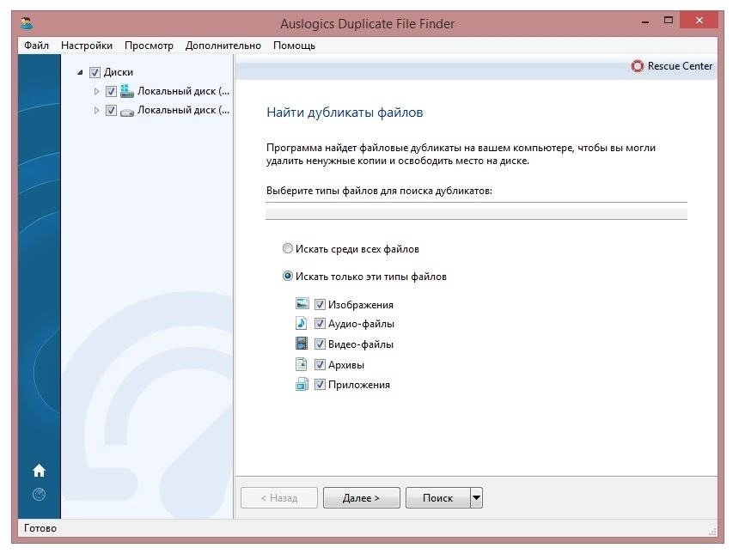Click the Приложения label

pyautogui.click(x=359, y=385)
